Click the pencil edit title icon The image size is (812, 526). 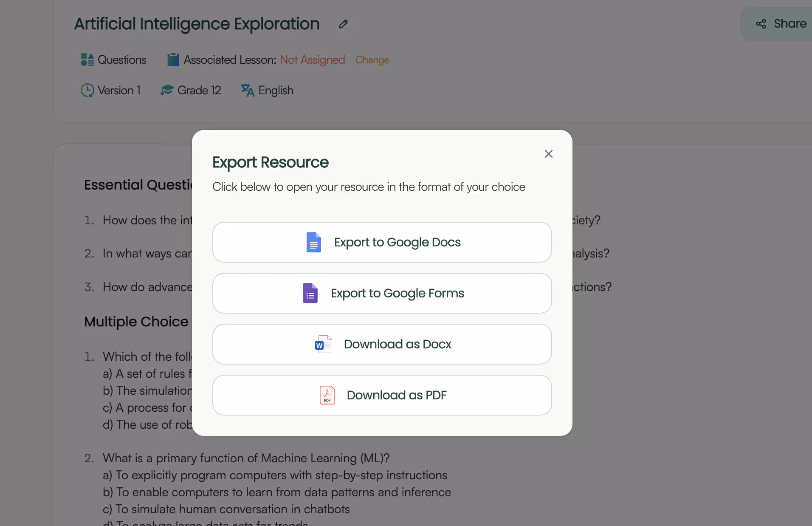pos(343,24)
